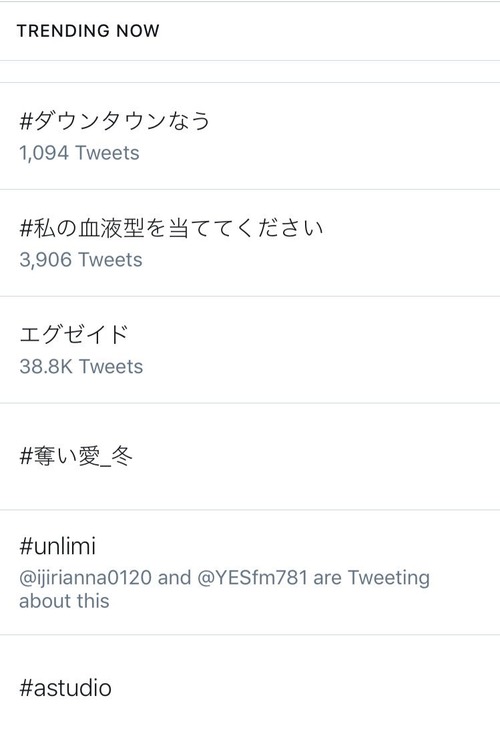
Task: Tap the word 'and' between the usernames
Action: pyautogui.click(x=174, y=578)
